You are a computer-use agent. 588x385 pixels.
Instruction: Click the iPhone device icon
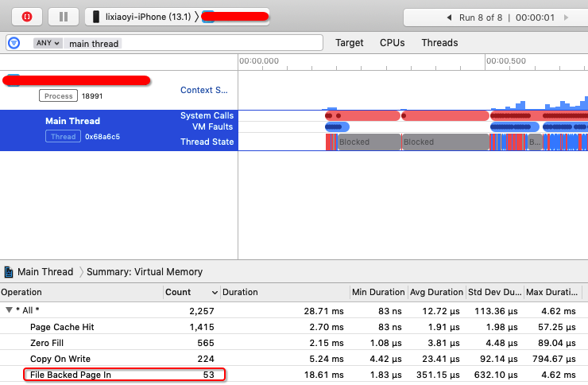(96, 16)
